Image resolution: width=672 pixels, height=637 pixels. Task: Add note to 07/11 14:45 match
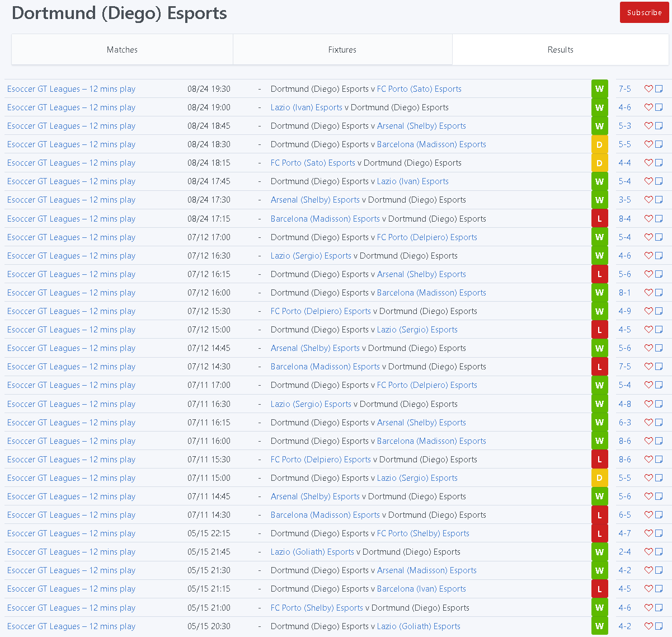click(x=659, y=496)
